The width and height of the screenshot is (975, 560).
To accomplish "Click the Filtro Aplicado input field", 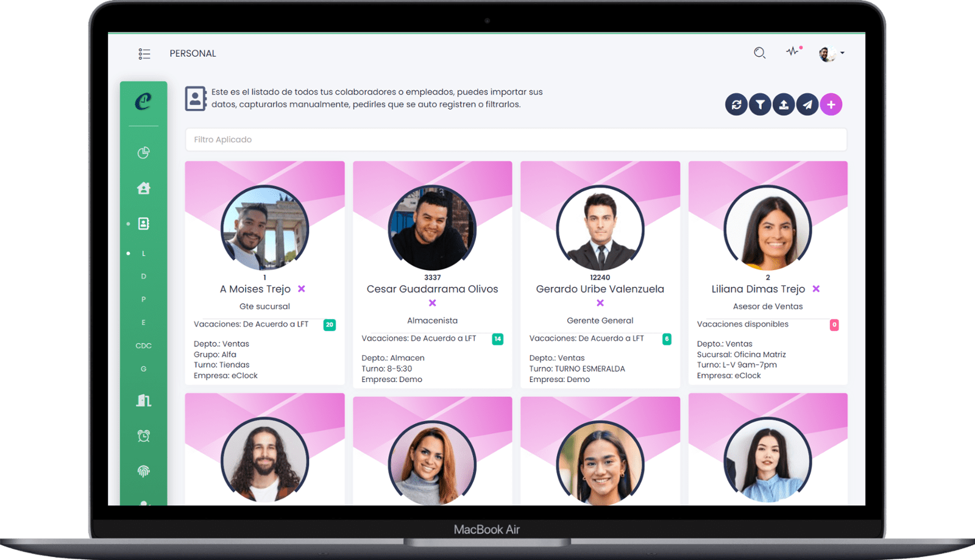I will [x=516, y=140].
